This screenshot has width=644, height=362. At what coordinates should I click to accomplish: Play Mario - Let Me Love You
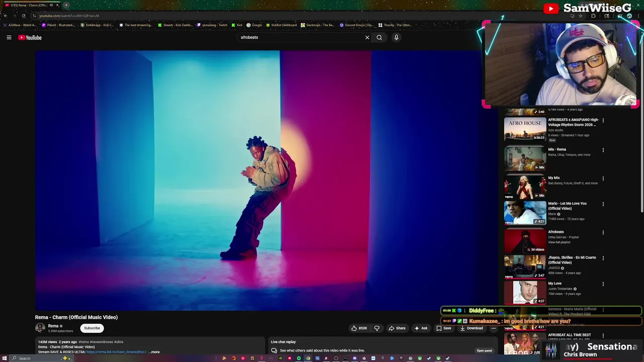point(525,213)
